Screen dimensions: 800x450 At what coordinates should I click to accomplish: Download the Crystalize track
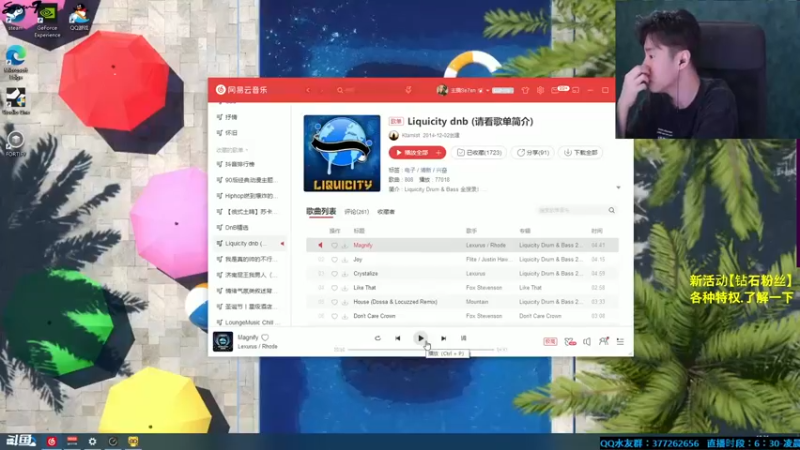tap(345, 274)
